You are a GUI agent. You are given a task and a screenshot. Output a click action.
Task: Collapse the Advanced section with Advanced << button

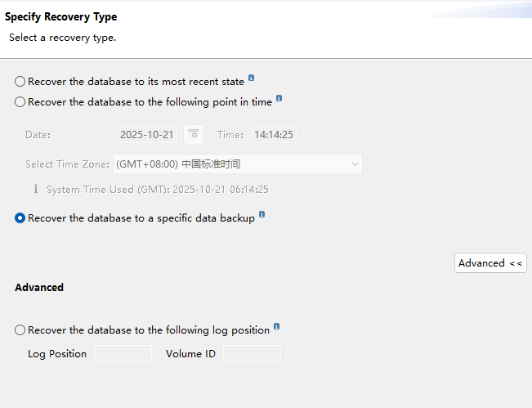(490, 262)
